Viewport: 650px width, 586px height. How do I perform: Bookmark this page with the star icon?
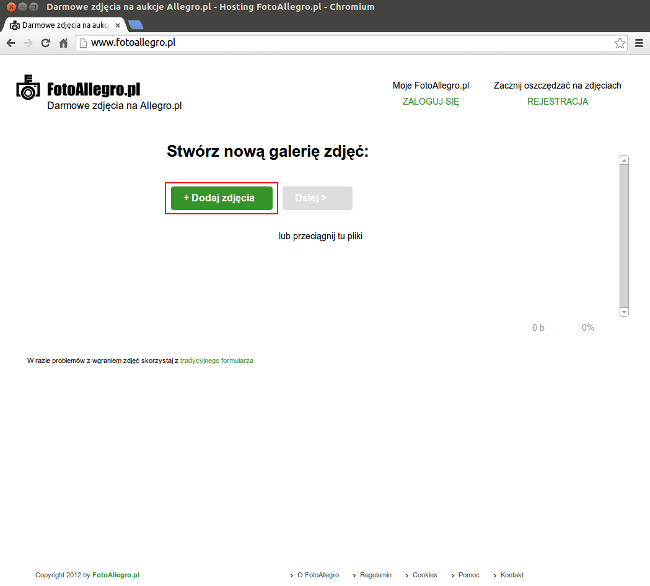620,43
